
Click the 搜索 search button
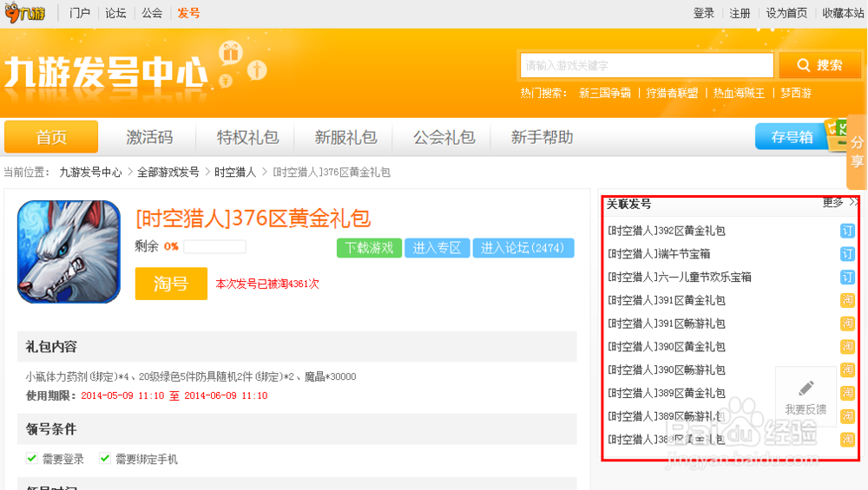pos(819,65)
